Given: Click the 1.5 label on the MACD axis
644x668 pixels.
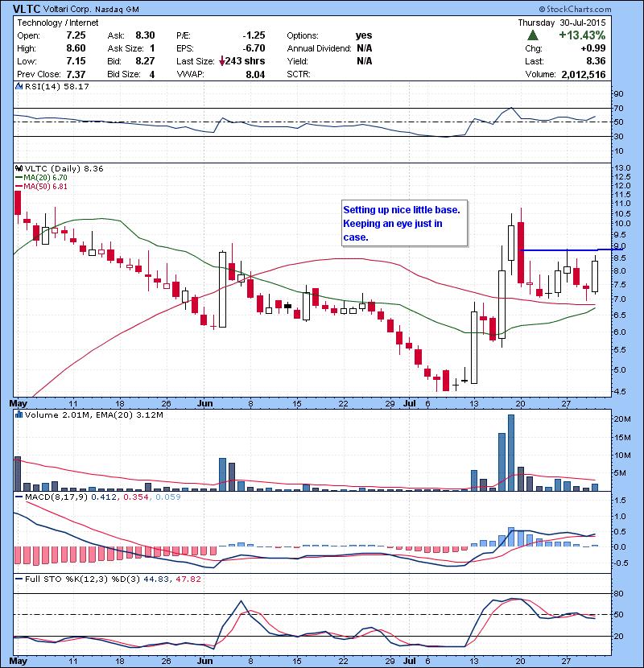Looking at the screenshot, I should [x=621, y=500].
